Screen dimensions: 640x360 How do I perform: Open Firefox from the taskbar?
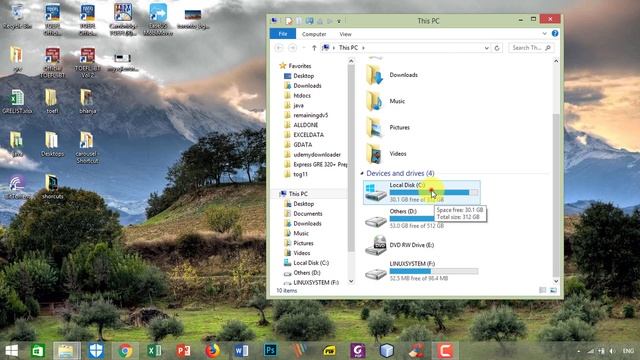212,351
